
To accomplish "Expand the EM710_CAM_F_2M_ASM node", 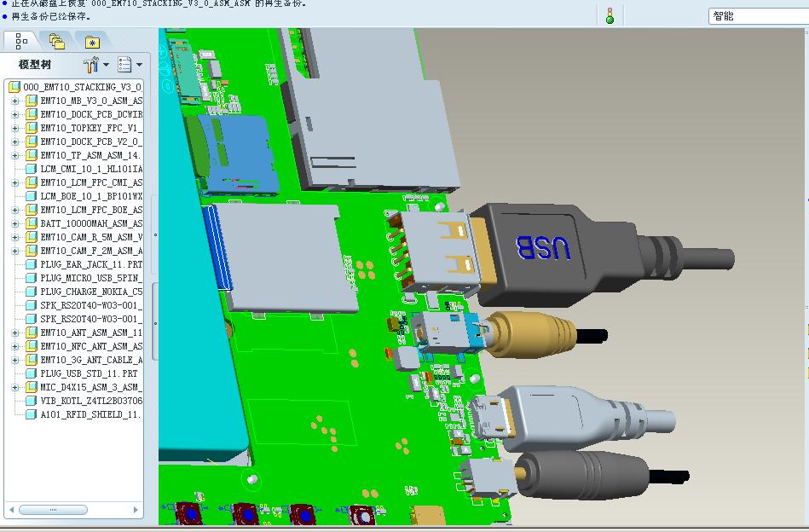I will [15, 251].
